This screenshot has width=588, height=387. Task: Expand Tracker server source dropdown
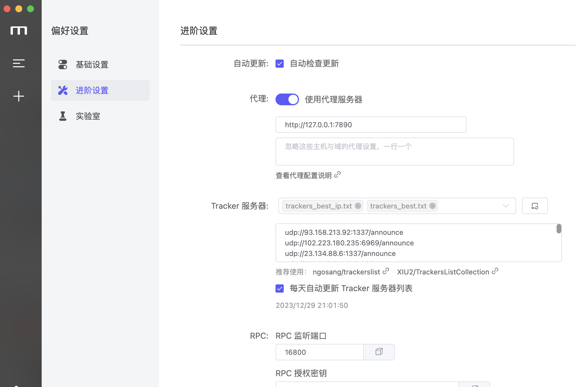506,206
